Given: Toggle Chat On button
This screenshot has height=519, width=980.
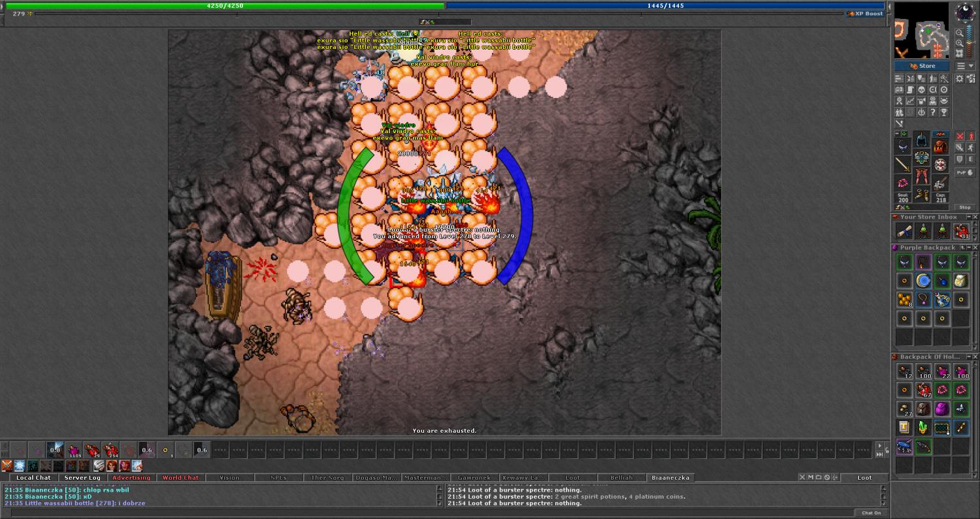Looking at the screenshot, I should [x=871, y=512].
